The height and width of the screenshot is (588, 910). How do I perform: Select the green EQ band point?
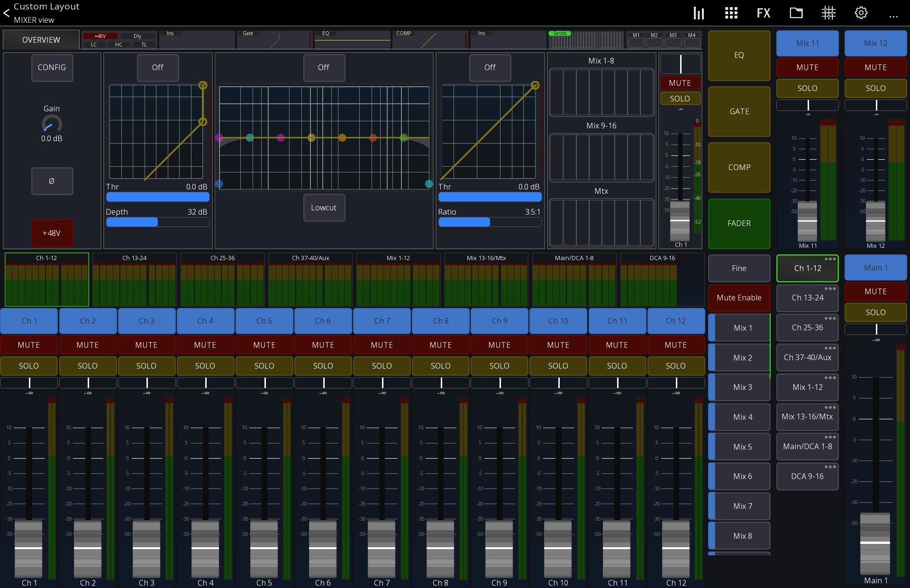404,138
